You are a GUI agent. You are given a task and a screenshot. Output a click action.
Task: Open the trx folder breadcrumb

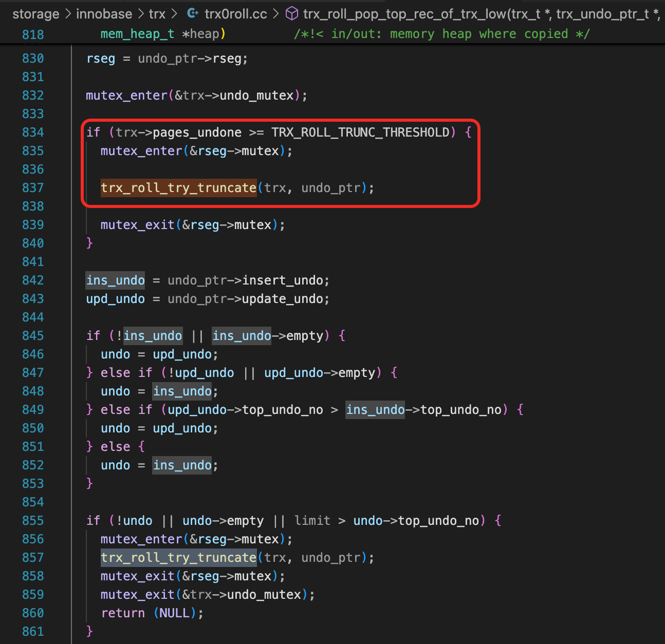click(157, 14)
